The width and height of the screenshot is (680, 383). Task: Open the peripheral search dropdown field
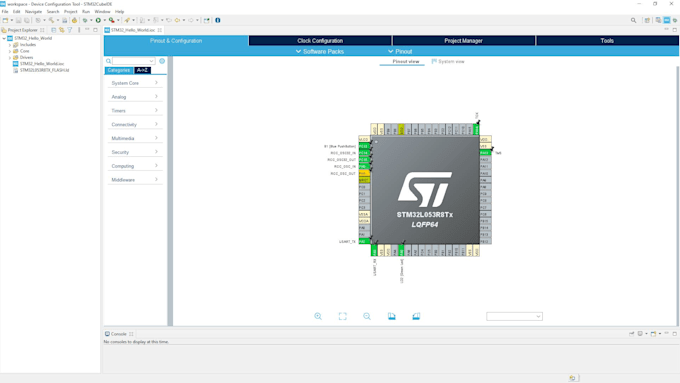[134, 61]
